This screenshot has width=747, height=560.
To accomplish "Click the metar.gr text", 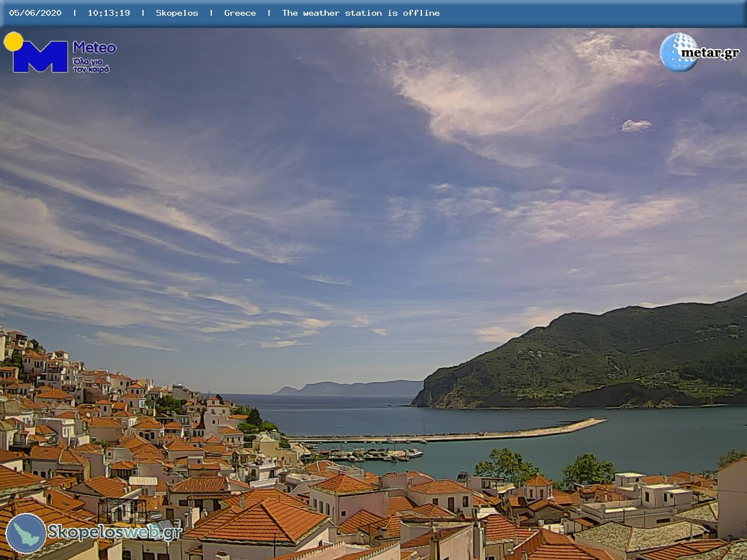I will coord(710,53).
